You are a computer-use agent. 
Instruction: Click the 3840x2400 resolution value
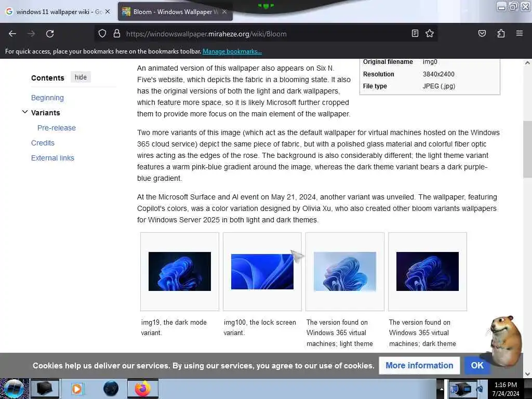438,74
